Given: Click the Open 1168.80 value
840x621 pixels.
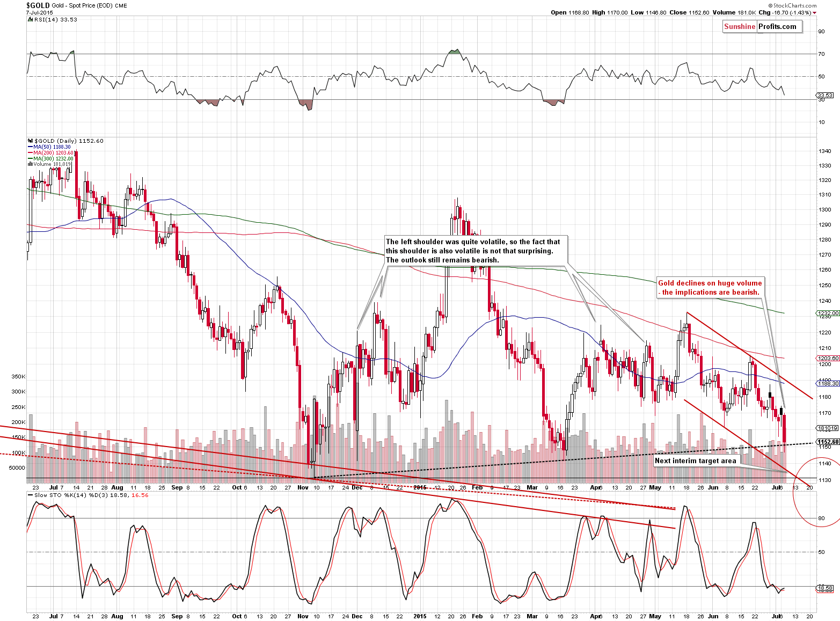Looking at the screenshot, I should 570,12.
